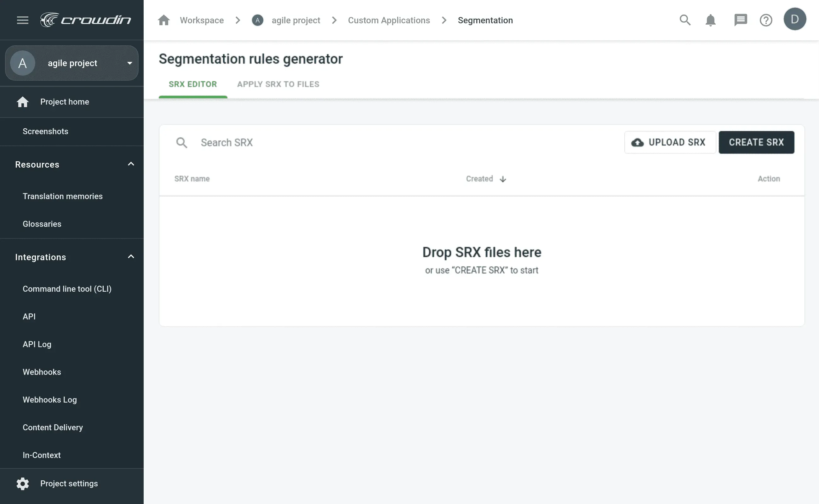Image resolution: width=819 pixels, height=504 pixels.
Task: Click the home icon in the breadcrumb
Action: coord(164,20)
